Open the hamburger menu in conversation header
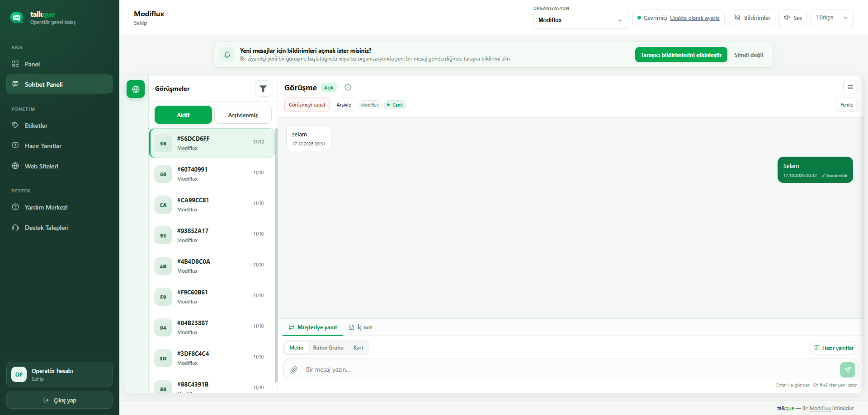The image size is (868, 415). click(x=850, y=87)
